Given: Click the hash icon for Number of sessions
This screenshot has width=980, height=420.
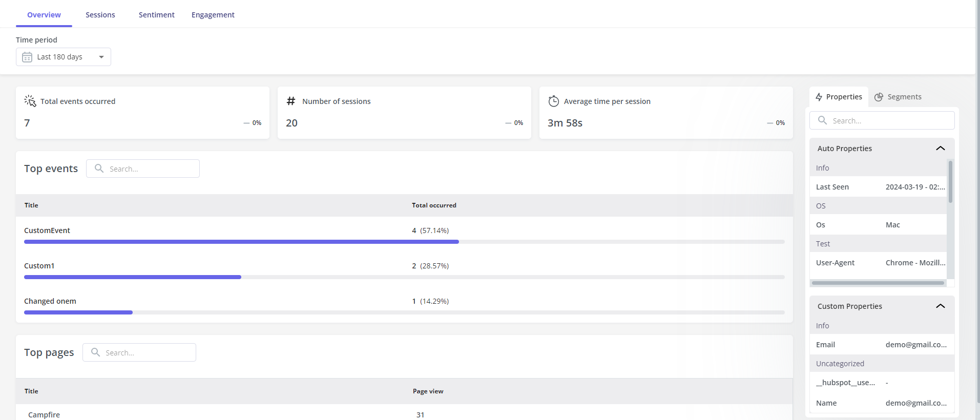Looking at the screenshot, I should point(291,101).
